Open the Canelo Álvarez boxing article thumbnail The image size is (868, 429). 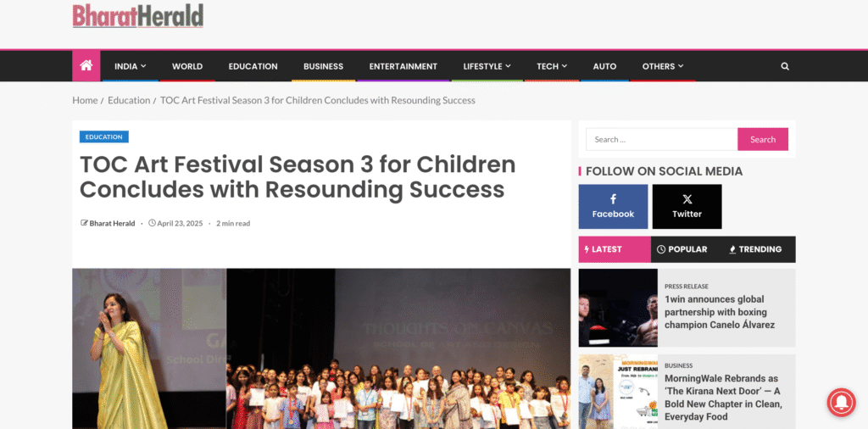click(618, 308)
